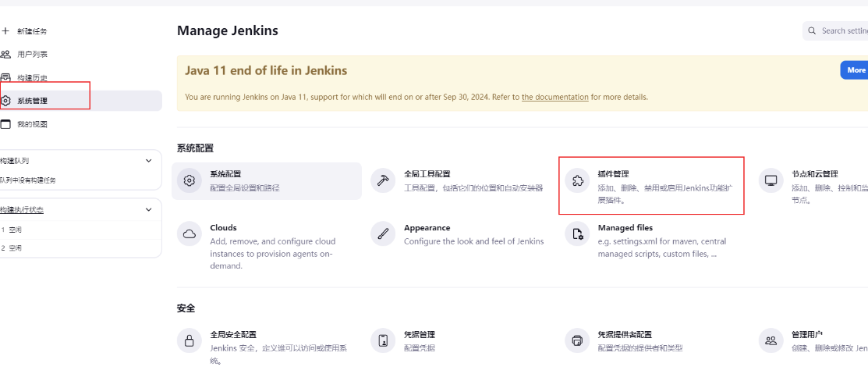Click the cloud icon for Clouds
Viewport: 868px width, 367px height.
189,234
